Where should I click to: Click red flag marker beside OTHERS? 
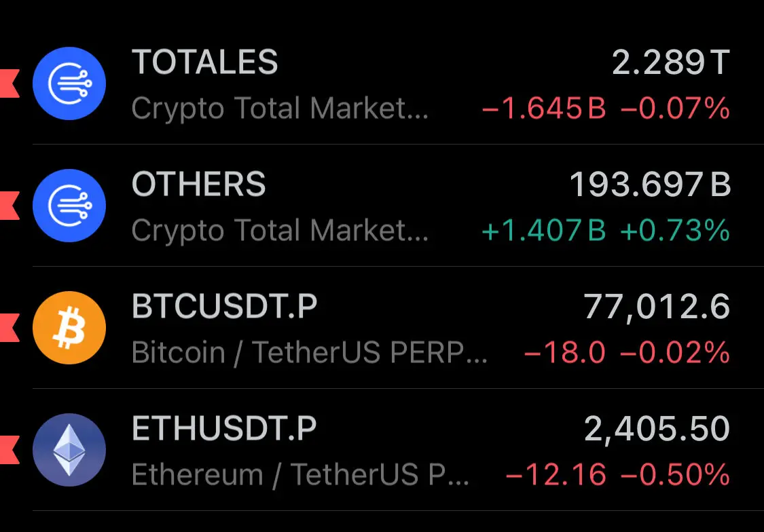click(x=10, y=206)
